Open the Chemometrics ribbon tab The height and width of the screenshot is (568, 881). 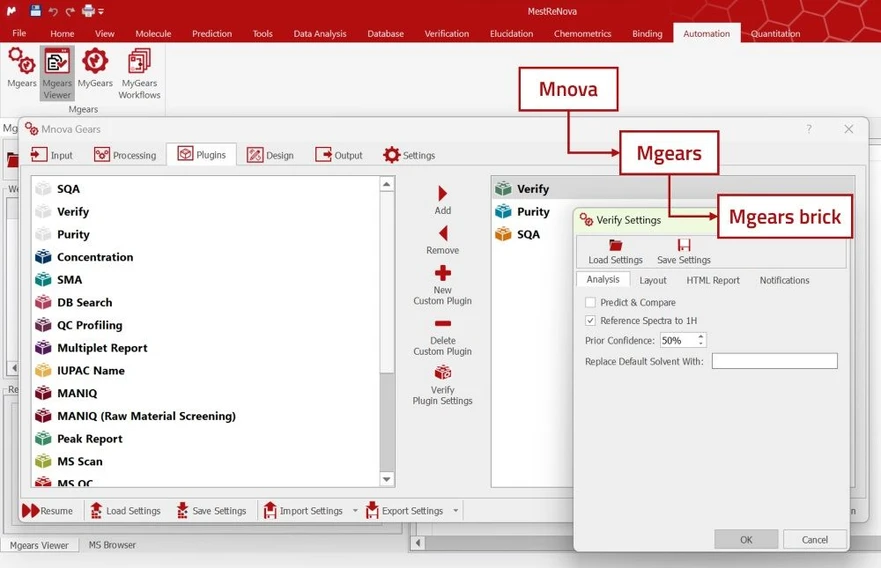point(582,33)
